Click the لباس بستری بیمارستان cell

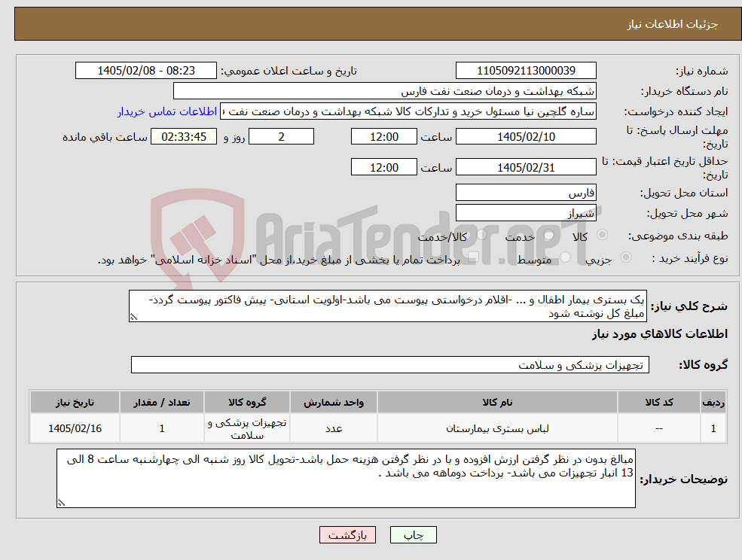[x=497, y=428]
